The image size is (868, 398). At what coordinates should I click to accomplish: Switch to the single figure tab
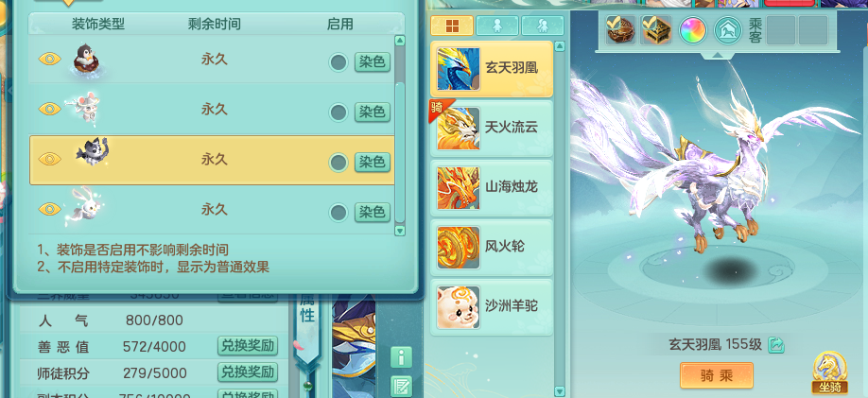(x=497, y=26)
